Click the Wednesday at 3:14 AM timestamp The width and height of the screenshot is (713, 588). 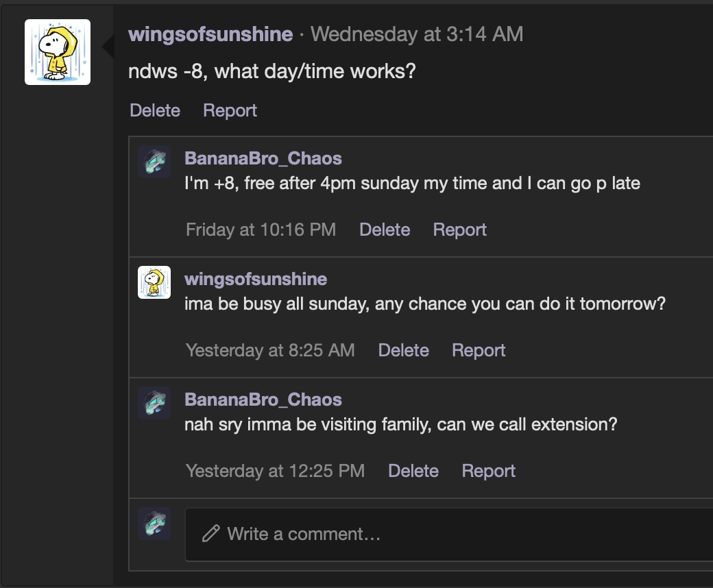[x=417, y=34]
